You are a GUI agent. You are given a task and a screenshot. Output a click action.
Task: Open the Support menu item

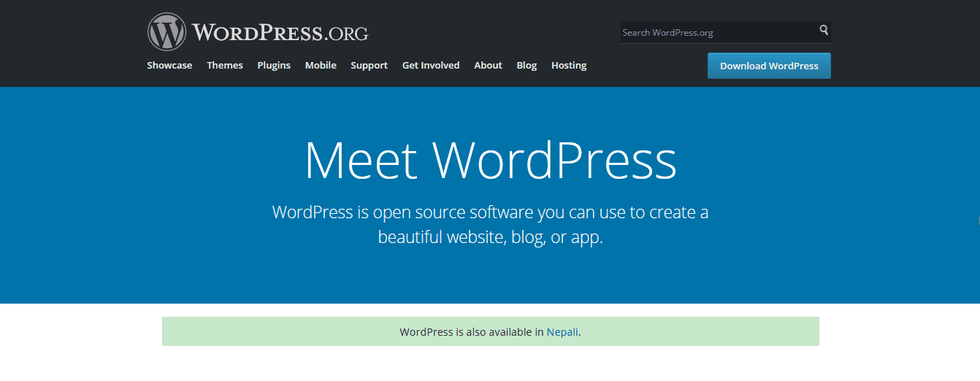point(369,66)
